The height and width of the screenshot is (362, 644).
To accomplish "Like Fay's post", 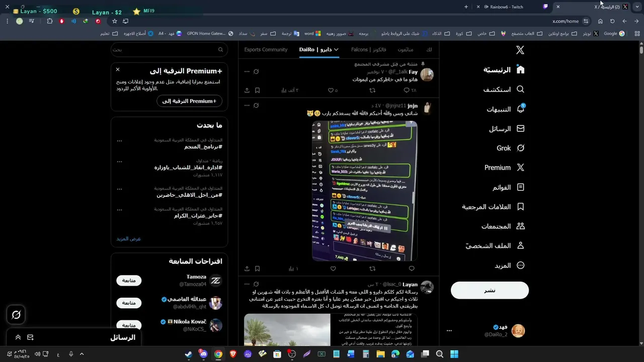I will (x=333, y=90).
